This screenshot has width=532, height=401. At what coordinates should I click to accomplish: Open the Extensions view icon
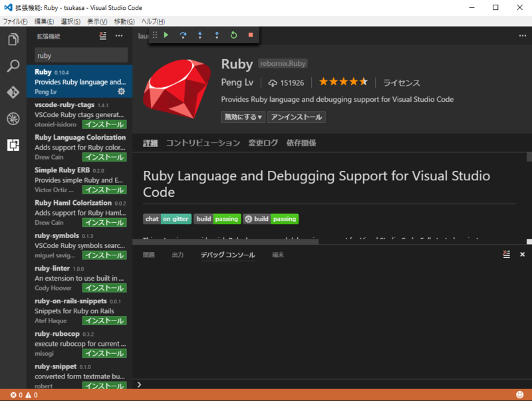coord(13,145)
